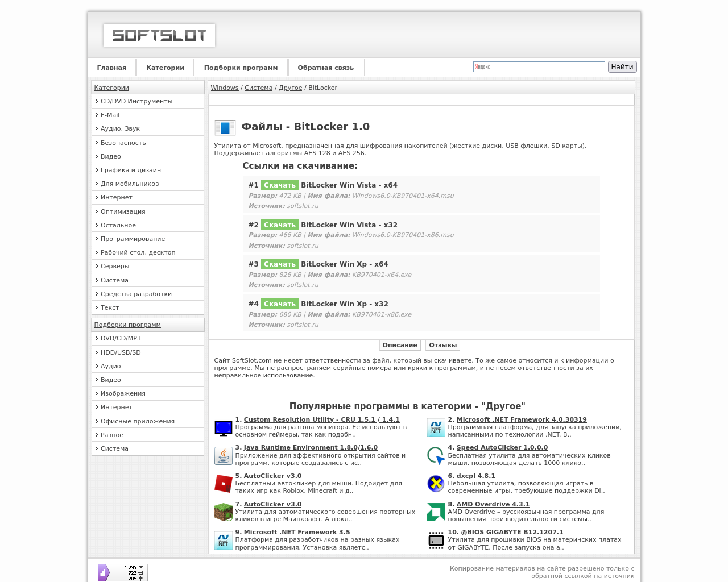Go to Система breadcrumb link
This screenshot has width=728, height=582.
point(259,88)
